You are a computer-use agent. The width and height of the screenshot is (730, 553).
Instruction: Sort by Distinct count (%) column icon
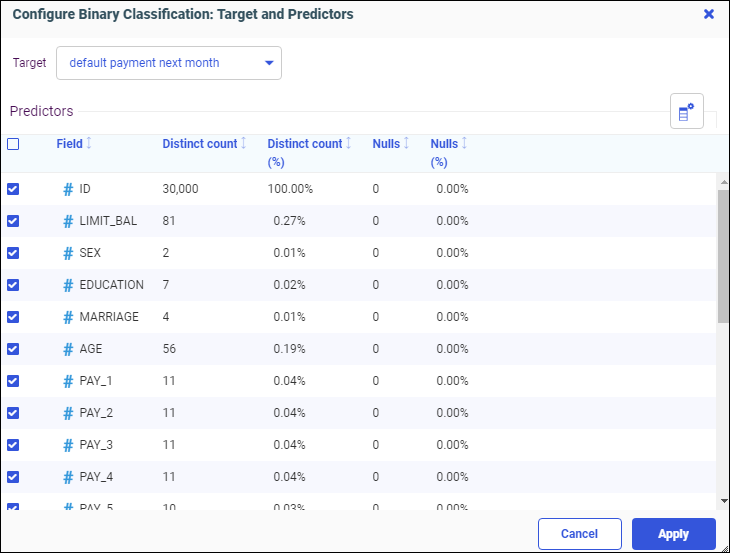(x=349, y=144)
